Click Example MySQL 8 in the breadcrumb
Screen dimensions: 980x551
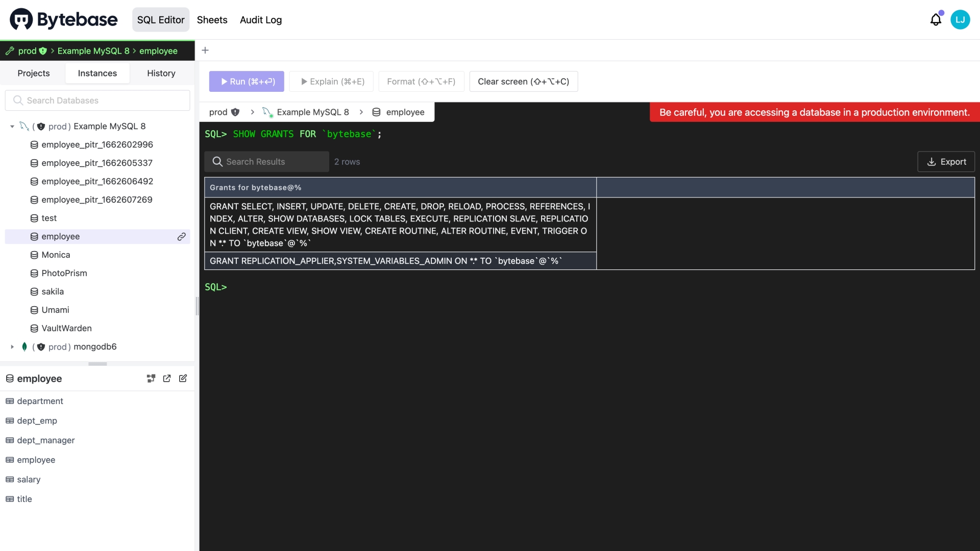click(313, 112)
